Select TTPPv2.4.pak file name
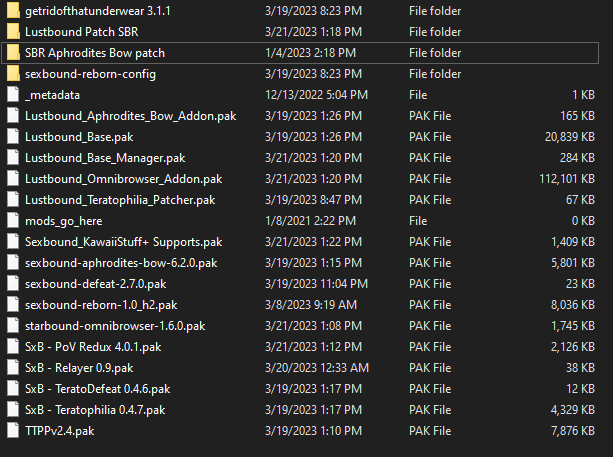 (x=59, y=431)
